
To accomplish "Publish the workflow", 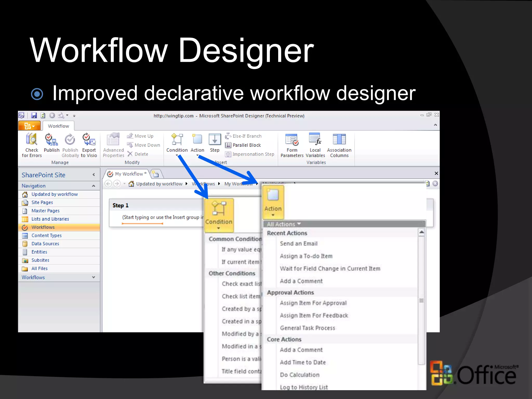I will pos(51,142).
